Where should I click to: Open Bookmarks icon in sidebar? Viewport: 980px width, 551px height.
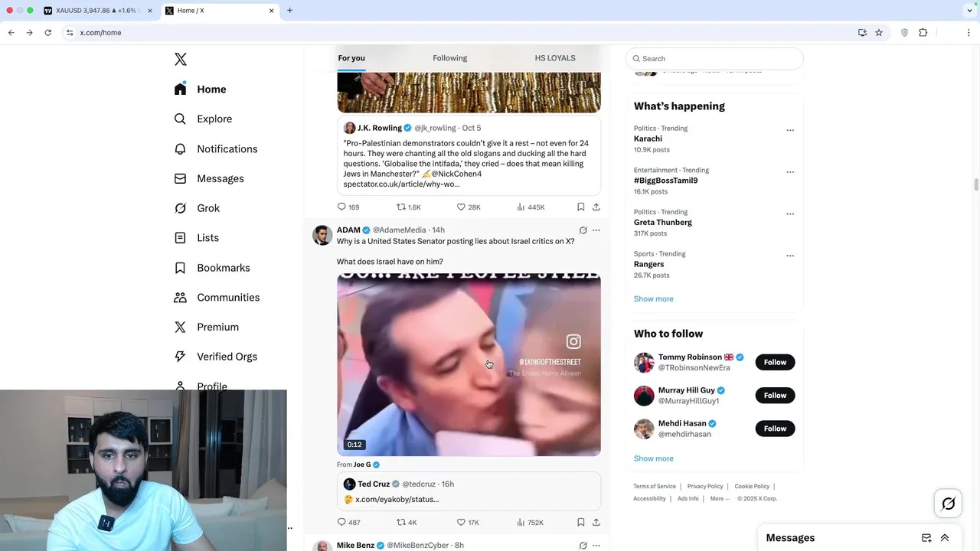coord(180,268)
